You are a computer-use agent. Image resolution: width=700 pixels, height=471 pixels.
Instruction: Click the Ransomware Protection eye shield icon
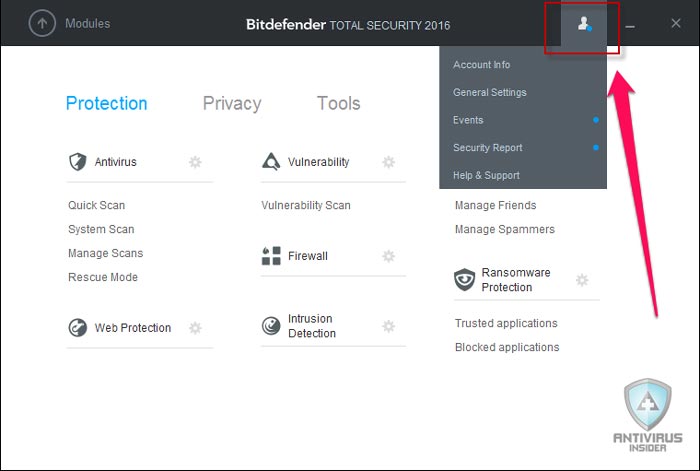(x=464, y=279)
